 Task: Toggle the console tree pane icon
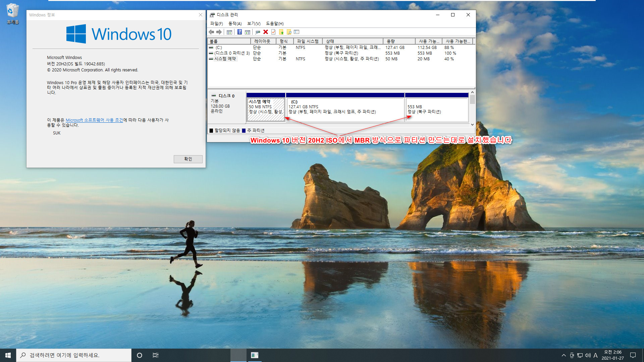pyautogui.click(x=229, y=32)
